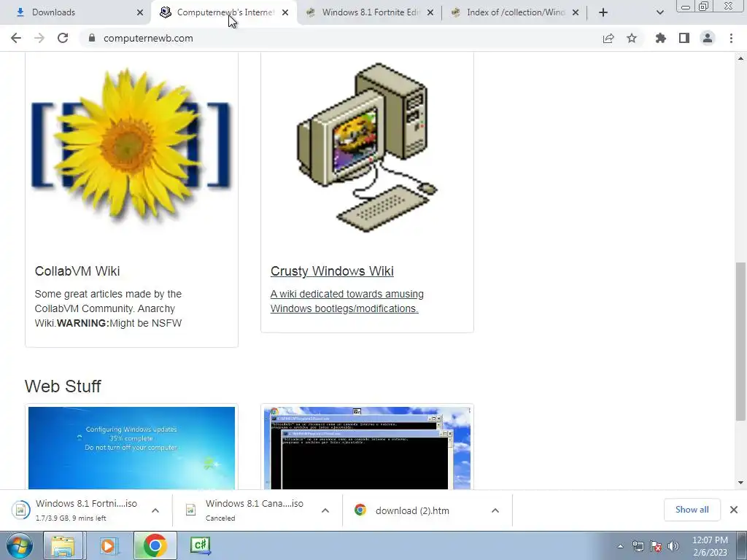747x560 pixels.
Task: Close the Index of /collection tab
Action: (x=576, y=12)
